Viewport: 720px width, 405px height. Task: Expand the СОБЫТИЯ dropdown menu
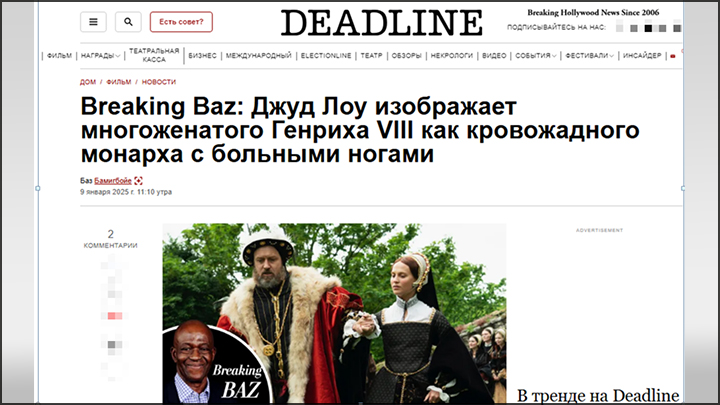[x=536, y=56]
